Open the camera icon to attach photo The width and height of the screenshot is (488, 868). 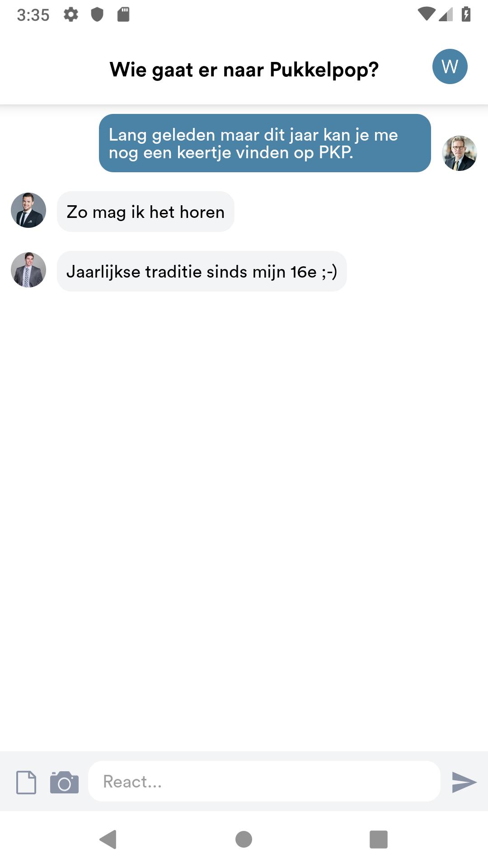pyautogui.click(x=64, y=782)
